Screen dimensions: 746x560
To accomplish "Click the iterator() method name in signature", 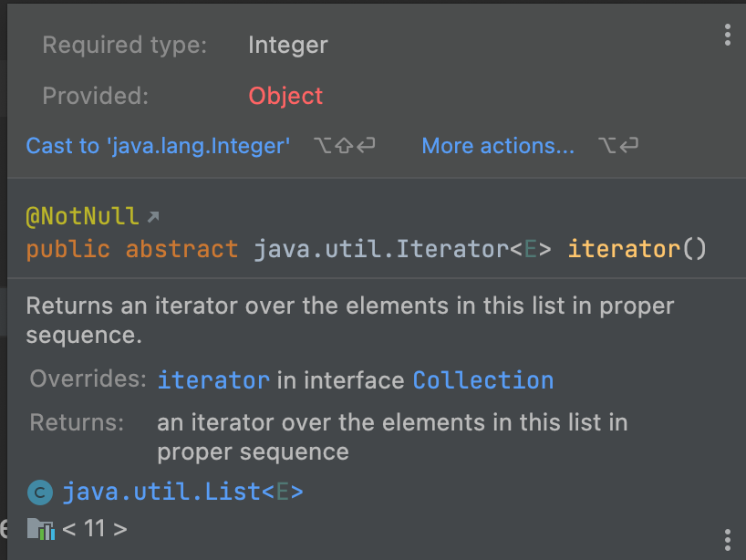I will coord(624,249).
